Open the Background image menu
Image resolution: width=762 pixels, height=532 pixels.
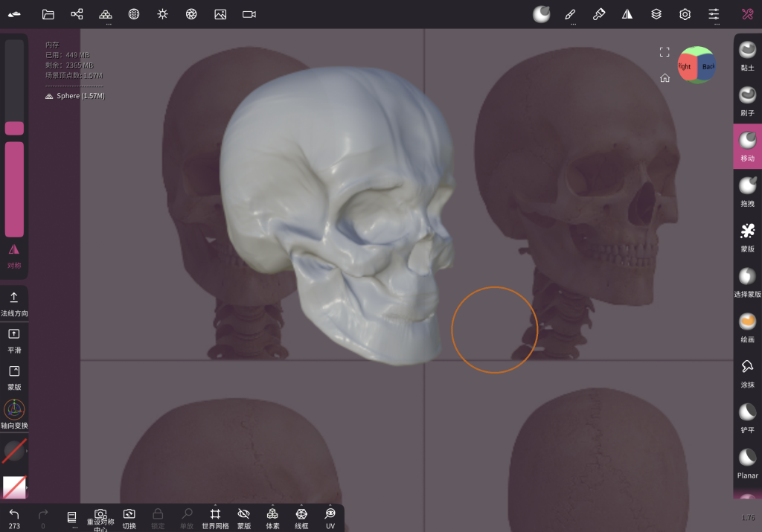click(220, 14)
